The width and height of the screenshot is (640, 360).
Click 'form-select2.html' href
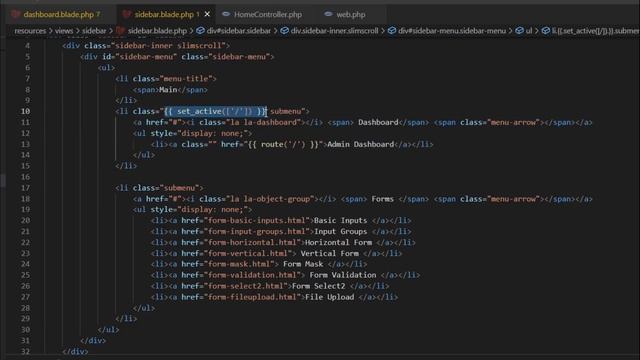[247, 287]
